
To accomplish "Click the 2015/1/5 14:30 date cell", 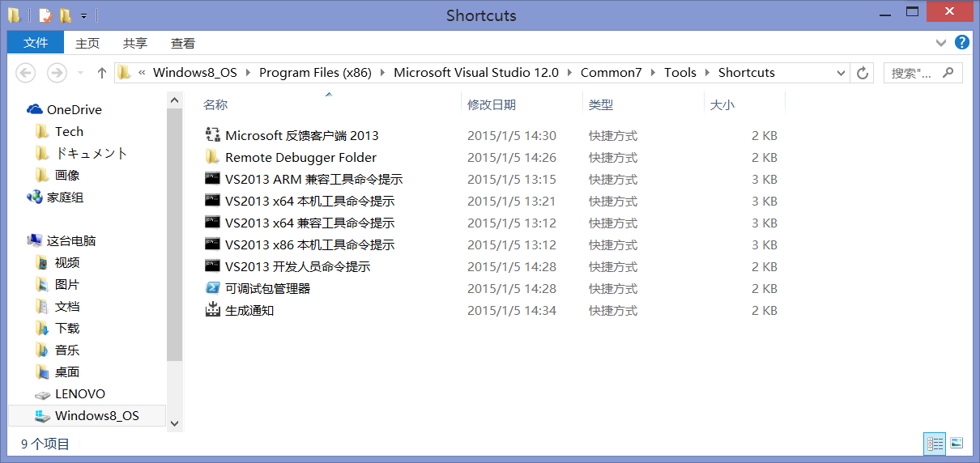I will (512, 135).
